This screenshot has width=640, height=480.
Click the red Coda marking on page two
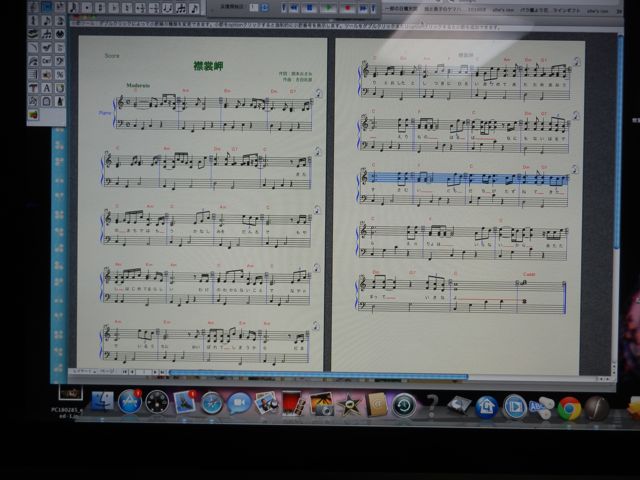click(529, 274)
